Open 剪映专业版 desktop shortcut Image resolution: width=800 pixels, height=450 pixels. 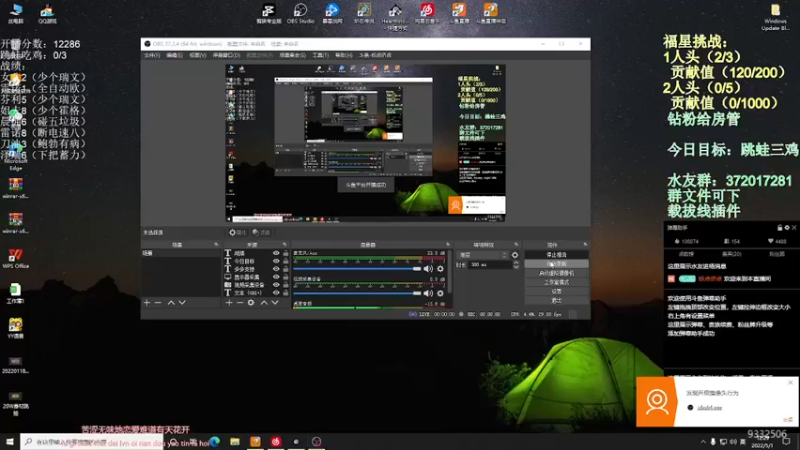pyautogui.click(x=268, y=13)
